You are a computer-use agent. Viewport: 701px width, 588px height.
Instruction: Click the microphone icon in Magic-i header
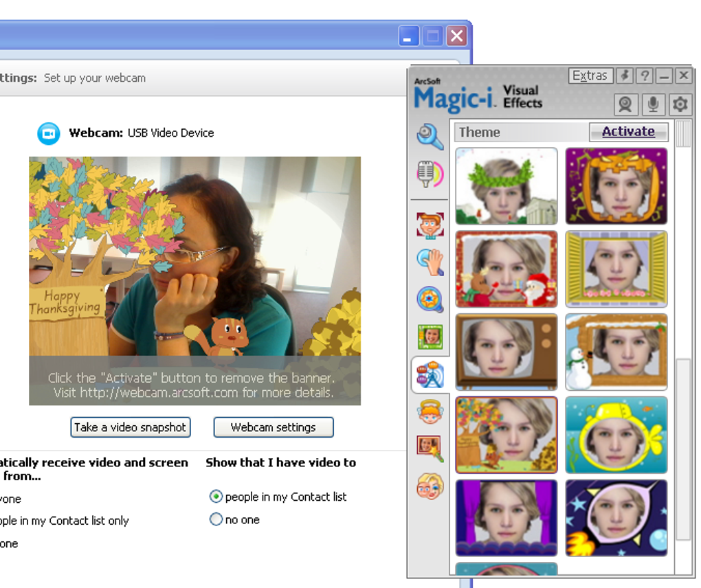[x=653, y=104]
